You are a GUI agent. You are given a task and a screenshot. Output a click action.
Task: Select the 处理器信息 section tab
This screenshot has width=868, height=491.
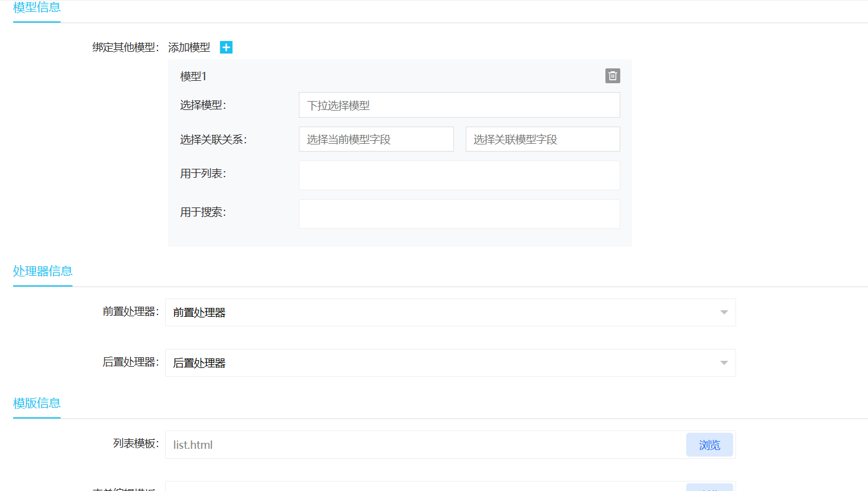click(x=43, y=271)
